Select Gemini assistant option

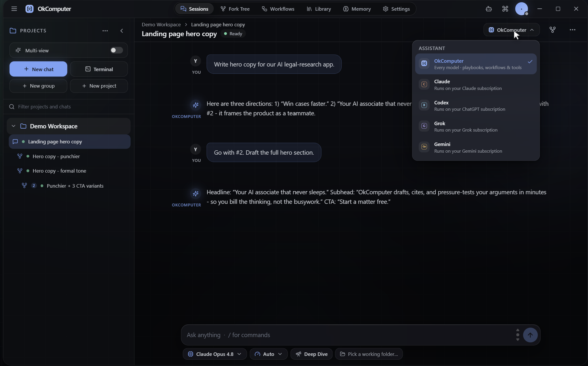coord(476,147)
